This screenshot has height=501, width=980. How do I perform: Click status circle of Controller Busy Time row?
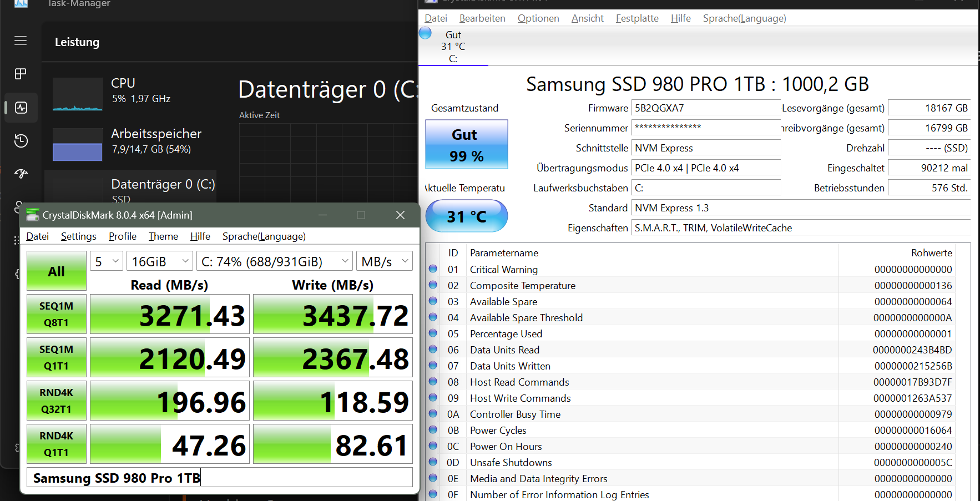(x=433, y=414)
